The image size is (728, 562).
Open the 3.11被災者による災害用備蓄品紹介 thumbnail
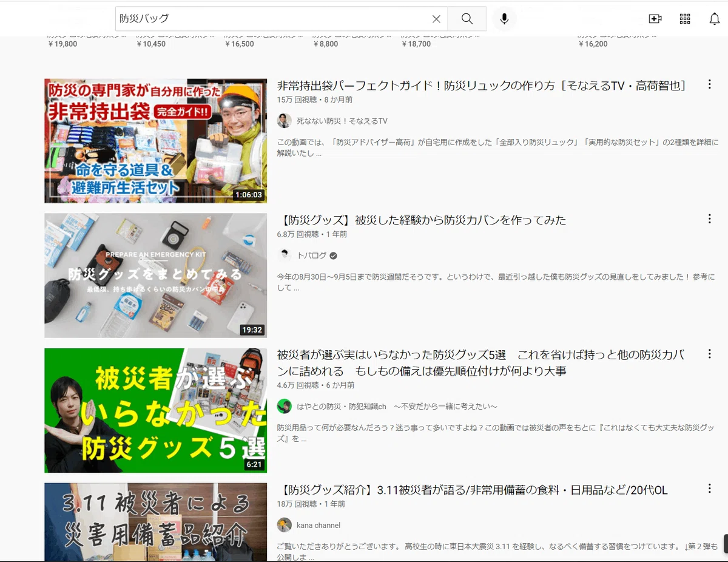tap(155, 522)
